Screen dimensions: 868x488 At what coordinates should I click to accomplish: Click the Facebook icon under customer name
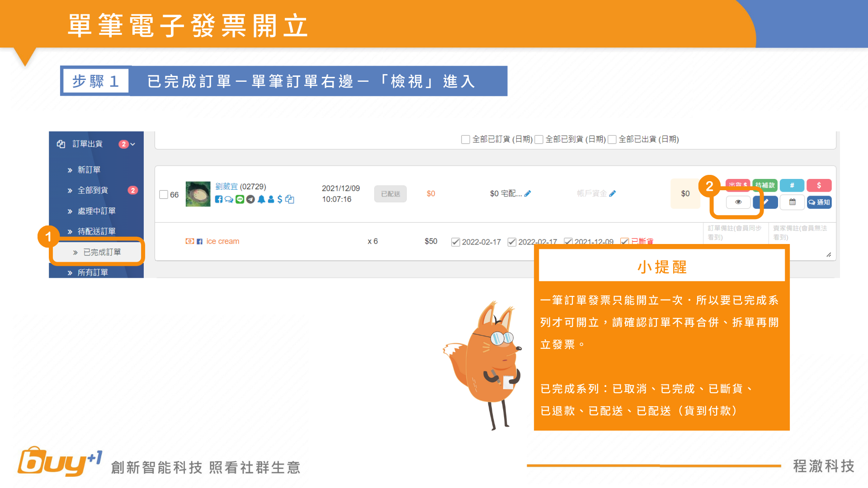pyautogui.click(x=219, y=199)
